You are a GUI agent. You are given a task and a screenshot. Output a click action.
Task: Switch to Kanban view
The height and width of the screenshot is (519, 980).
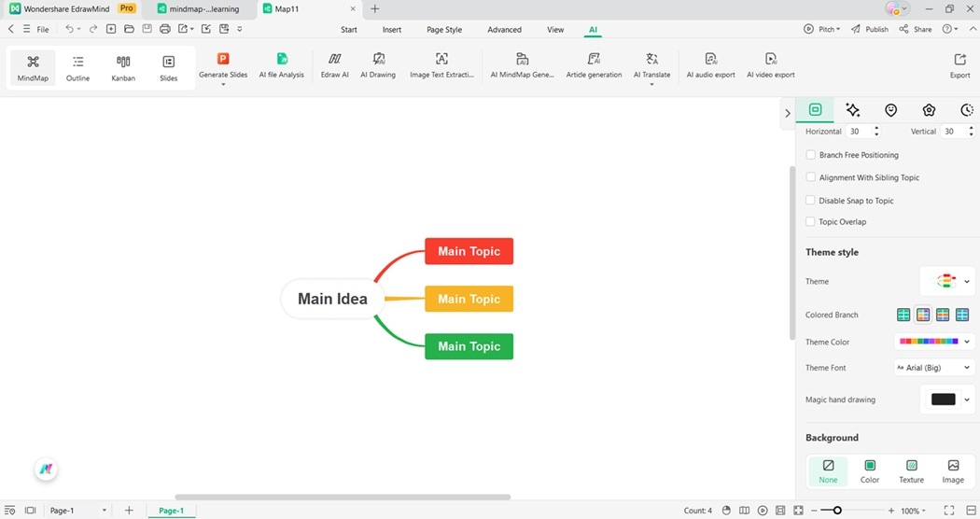click(123, 67)
